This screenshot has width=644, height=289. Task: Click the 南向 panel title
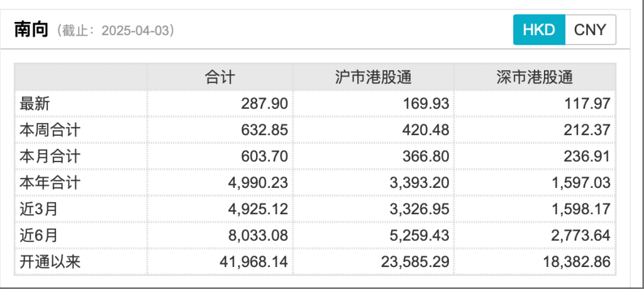point(31,30)
